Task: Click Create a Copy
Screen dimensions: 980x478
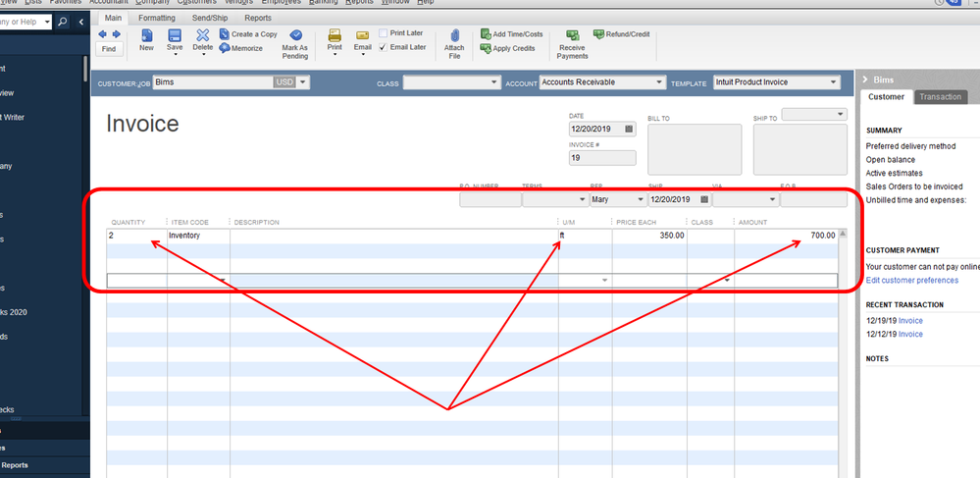Action: pyautogui.click(x=248, y=34)
